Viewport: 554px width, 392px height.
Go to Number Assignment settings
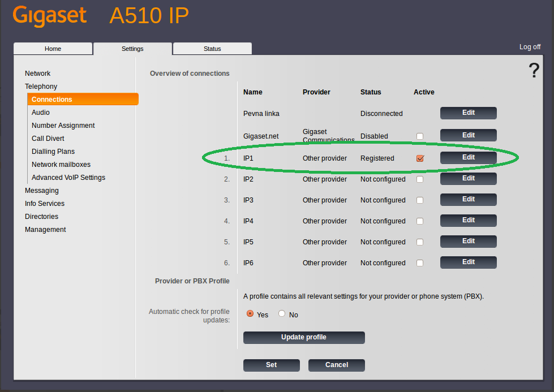pos(63,126)
